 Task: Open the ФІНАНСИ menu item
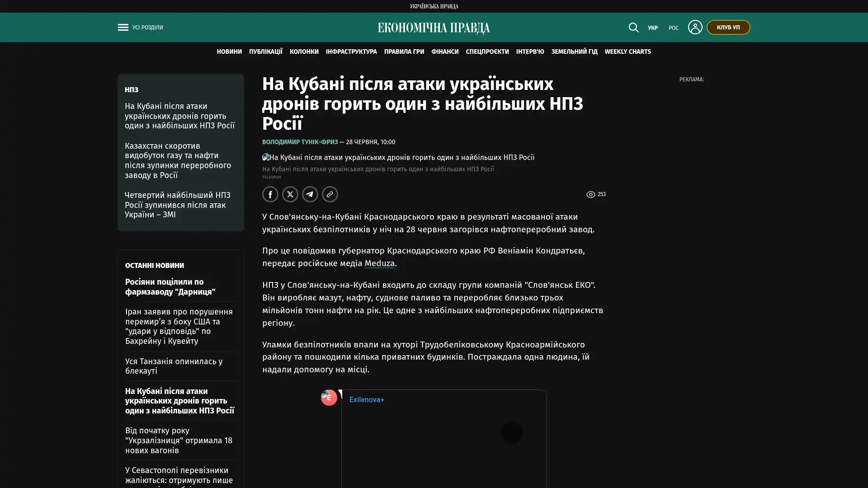[445, 52]
